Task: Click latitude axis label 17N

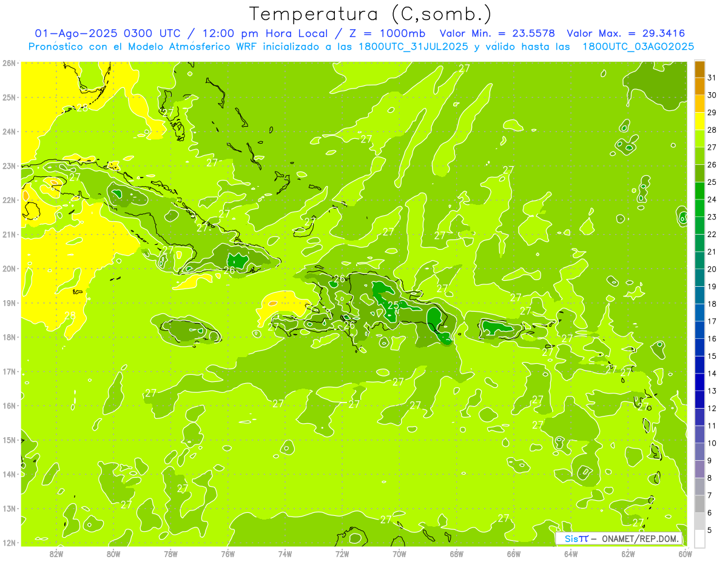Action: point(8,371)
